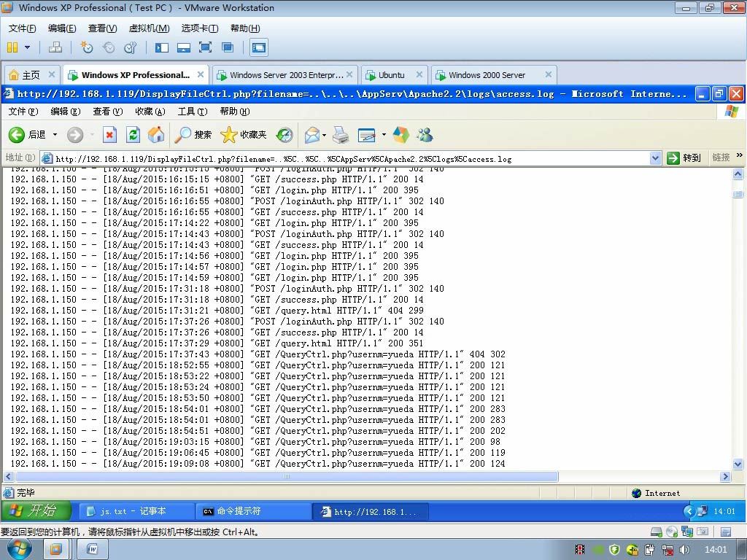Switch to js.txt 记事本 taskbar item
This screenshot has height=560, width=747.
coord(135,511)
